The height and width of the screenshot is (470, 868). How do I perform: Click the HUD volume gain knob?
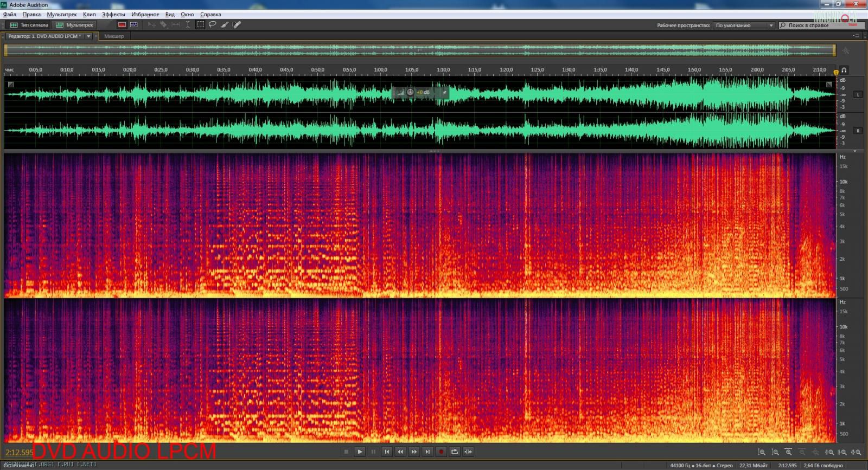[x=410, y=93]
